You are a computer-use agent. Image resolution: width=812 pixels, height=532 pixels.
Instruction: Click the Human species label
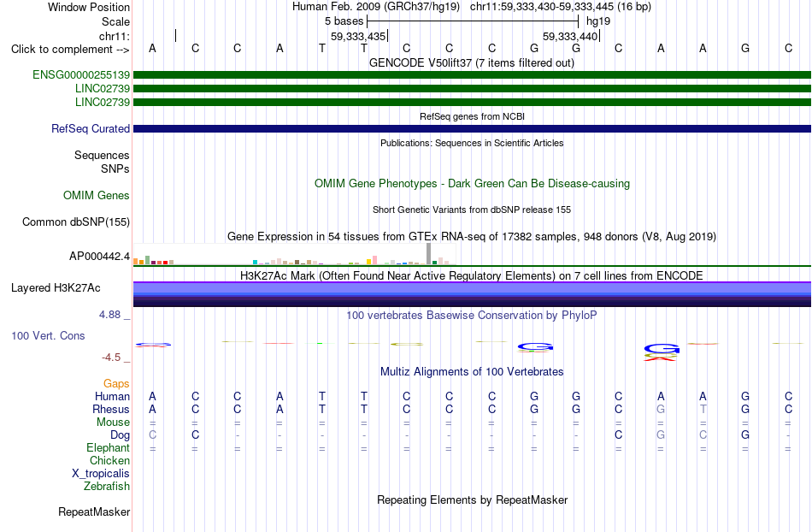(112, 396)
